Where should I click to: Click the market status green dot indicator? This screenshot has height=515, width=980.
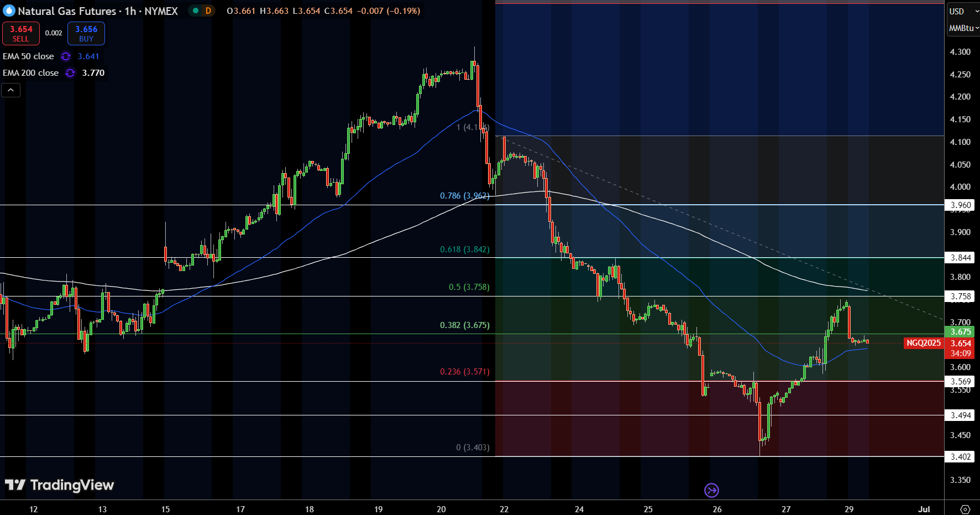pos(196,11)
